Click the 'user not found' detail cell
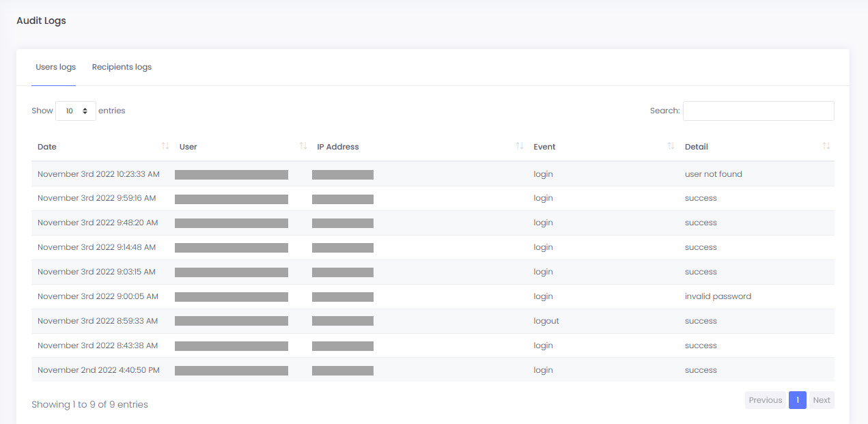868x424 pixels. (x=713, y=174)
